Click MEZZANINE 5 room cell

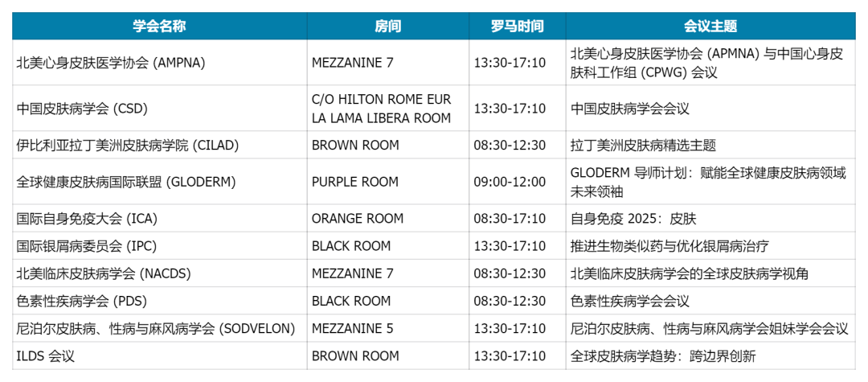[x=388, y=328]
